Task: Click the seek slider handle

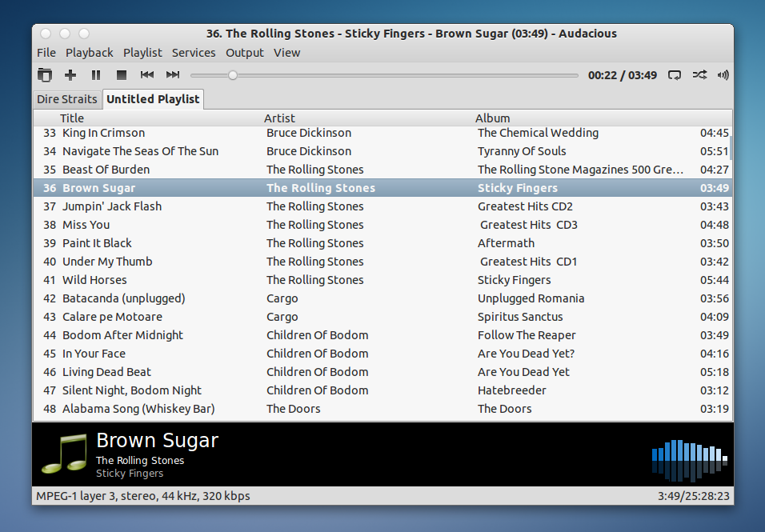Action: coord(233,75)
